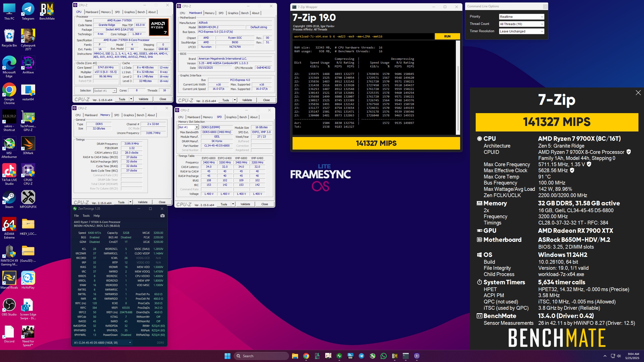Expand the Tools arrow in CPU-Z Memory window
Viewport: 644px width, 362px height.
[130, 202]
